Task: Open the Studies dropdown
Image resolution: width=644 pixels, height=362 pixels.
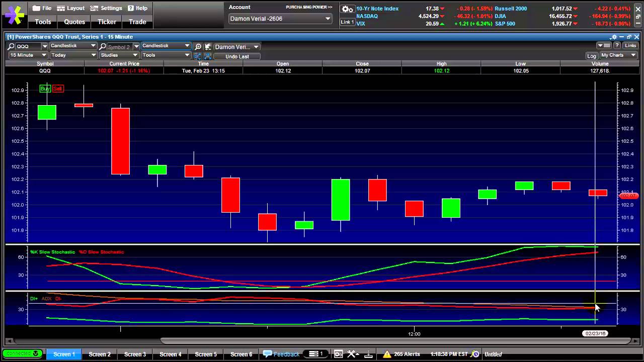Action: click(x=119, y=55)
